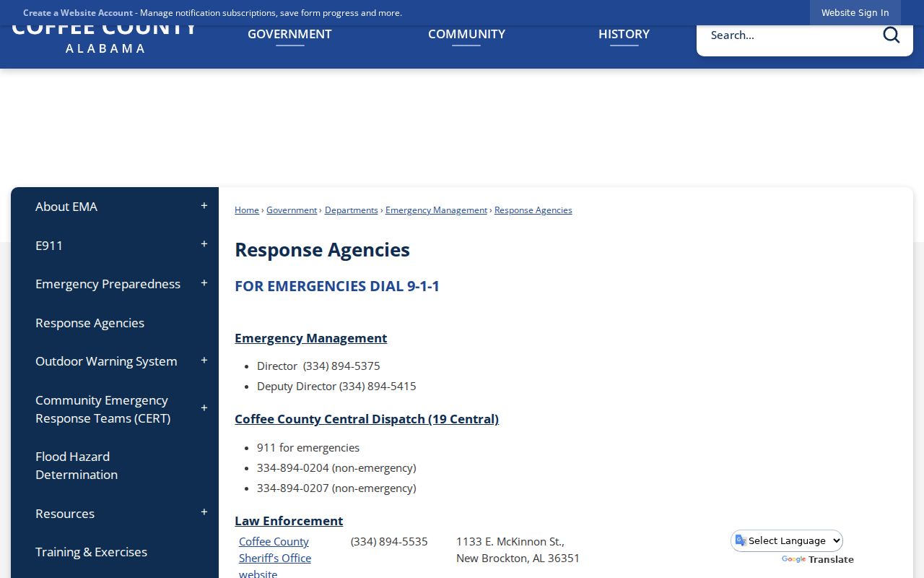Image resolution: width=924 pixels, height=578 pixels.
Task: Expand the E911 submenu
Action: [204, 245]
